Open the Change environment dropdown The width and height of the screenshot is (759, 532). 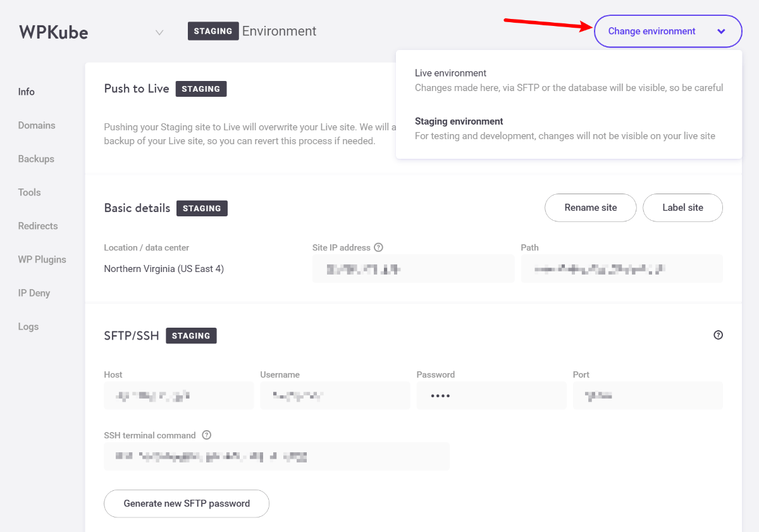point(667,31)
